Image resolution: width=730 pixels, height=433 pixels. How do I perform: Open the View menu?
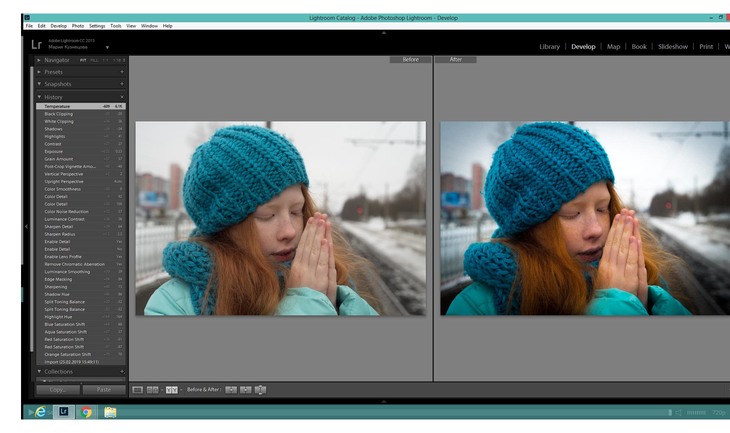(131, 26)
